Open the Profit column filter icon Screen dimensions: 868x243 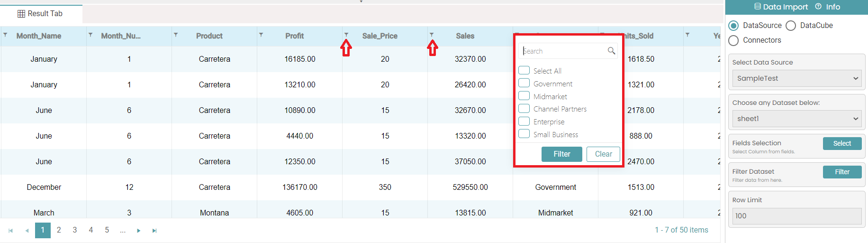pyautogui.click(x=261, y=35)
